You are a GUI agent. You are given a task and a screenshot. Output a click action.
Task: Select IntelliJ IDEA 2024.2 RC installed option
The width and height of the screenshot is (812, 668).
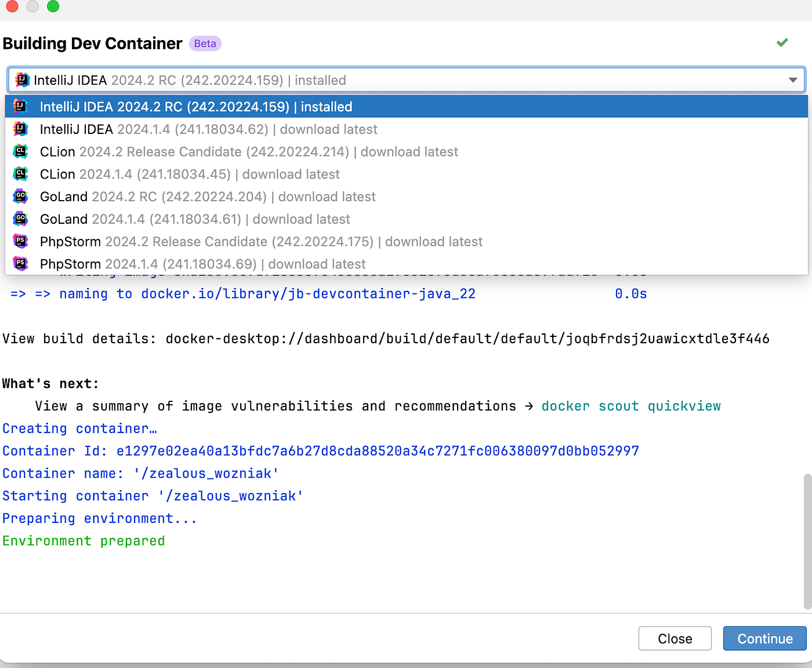196,107
